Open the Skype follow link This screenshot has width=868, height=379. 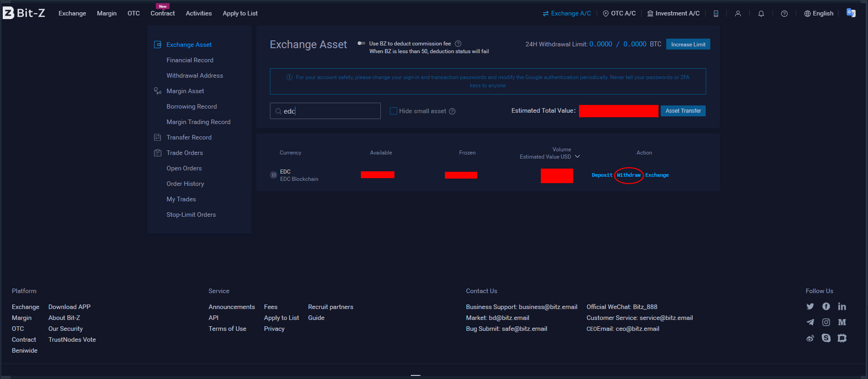826,338
